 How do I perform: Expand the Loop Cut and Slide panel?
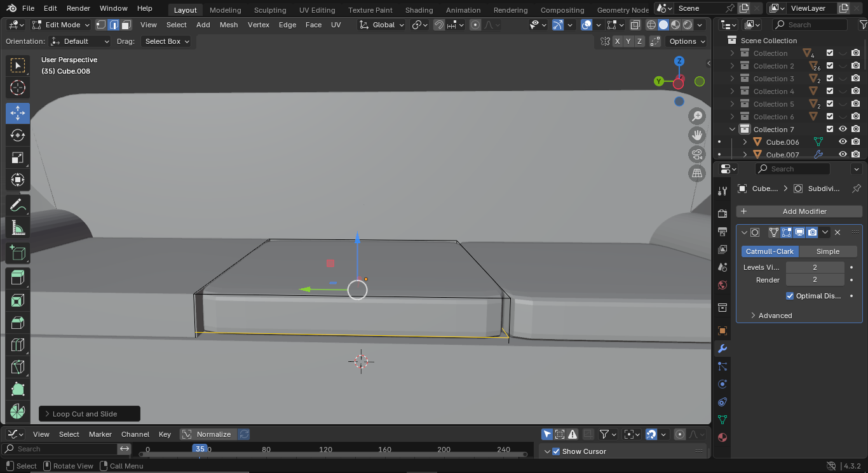click(x=90, y=414)
